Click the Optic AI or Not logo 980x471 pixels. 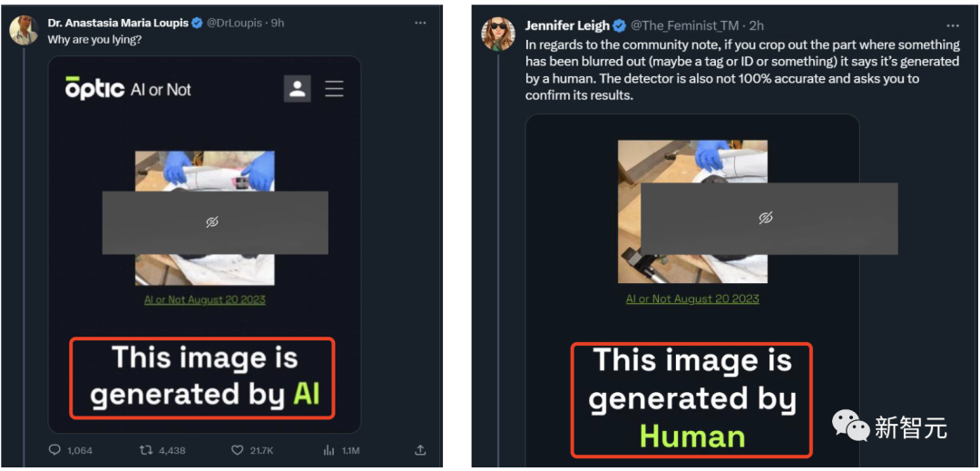[x=128, y=89]
